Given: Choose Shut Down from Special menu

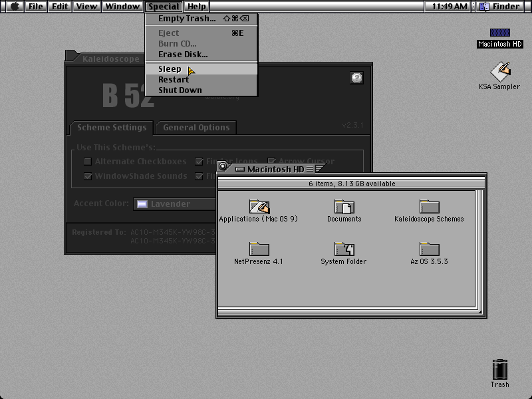Looking at the screenshot, I should point(201,90).
